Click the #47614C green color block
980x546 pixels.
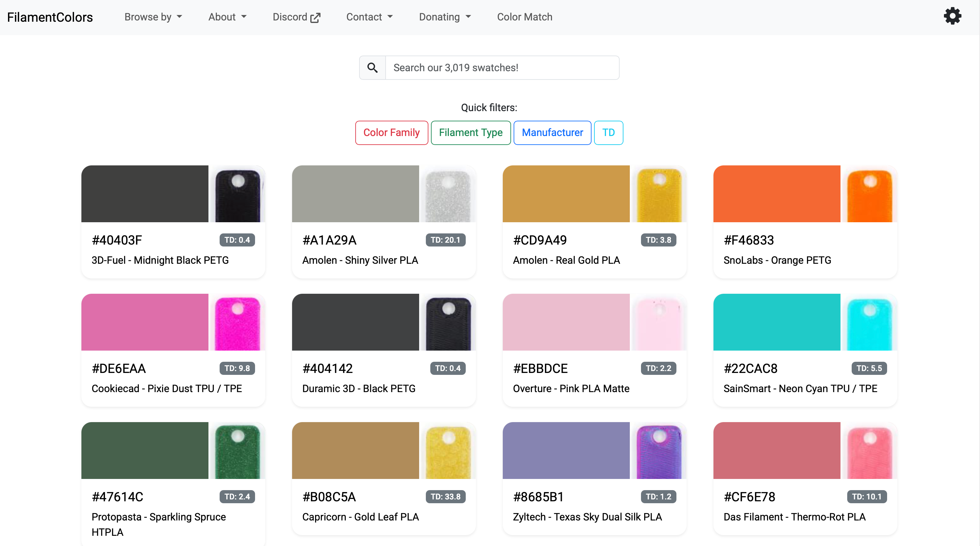(x=145, y=450)
